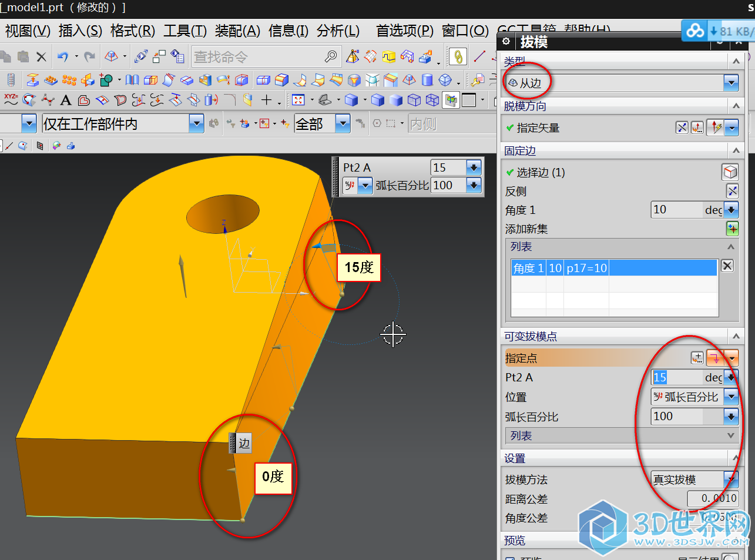Viewport: 755px width, 560px height.
Task: Open point type dropdown next to 指定点
Action: pos(732,358)
